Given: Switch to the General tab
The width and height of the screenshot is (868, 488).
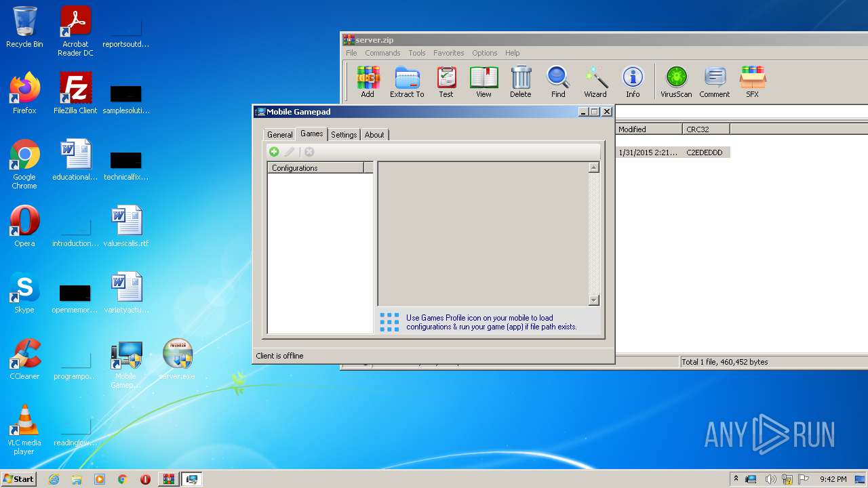Looking at the screenshot, I should click(279, 135).
